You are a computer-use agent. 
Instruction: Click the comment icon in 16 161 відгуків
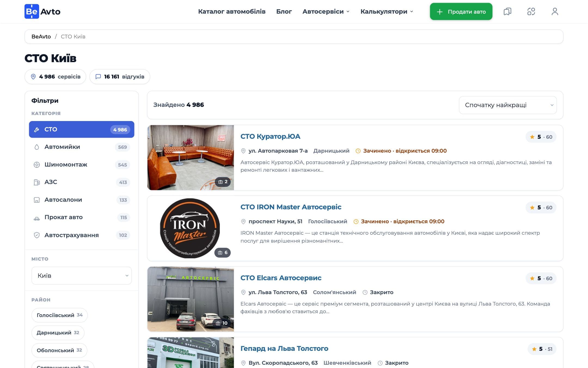[x=98, y=77]
